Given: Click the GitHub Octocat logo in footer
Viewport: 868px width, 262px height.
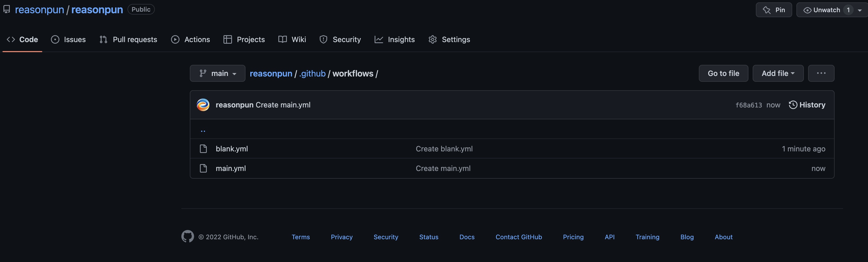Looking at the screenshot, I should point(187,236).
